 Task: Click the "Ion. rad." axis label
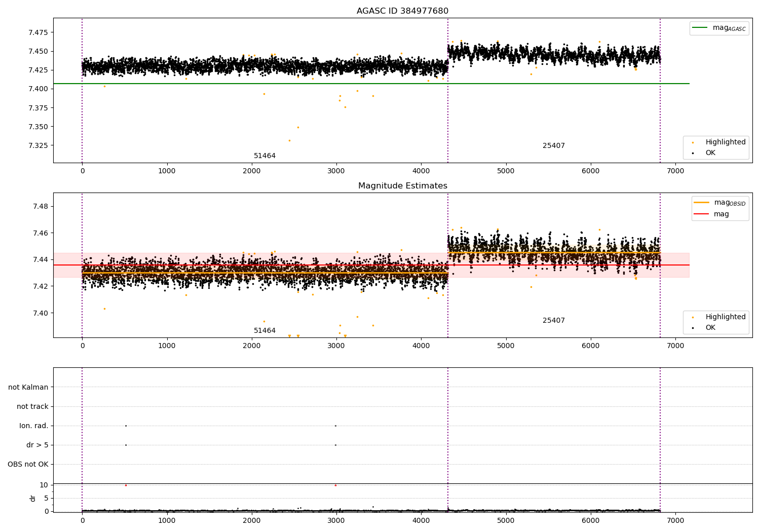tap(34, 426)
